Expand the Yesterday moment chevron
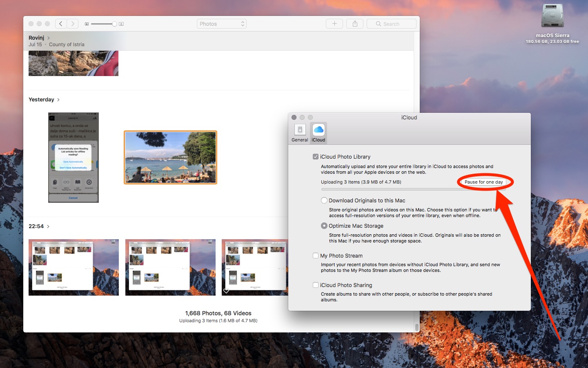This screenshot has width=588, height=368. 58,100
